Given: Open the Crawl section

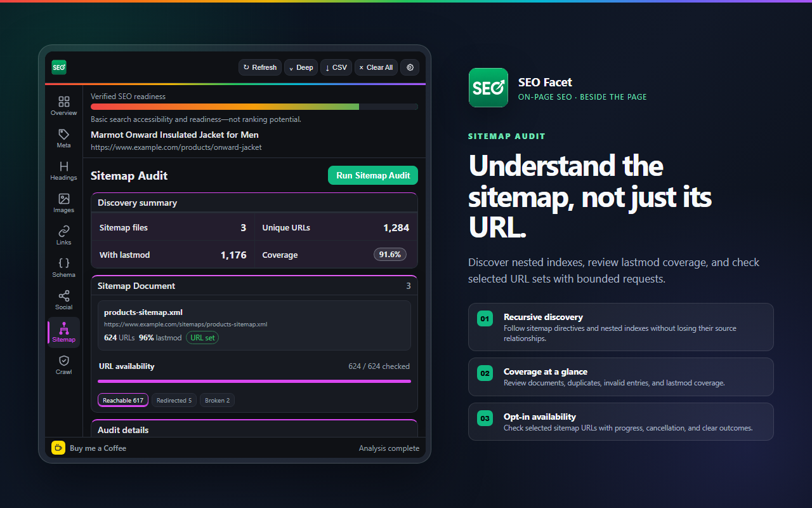Looking at the screenshot, I should pos(63,365).
